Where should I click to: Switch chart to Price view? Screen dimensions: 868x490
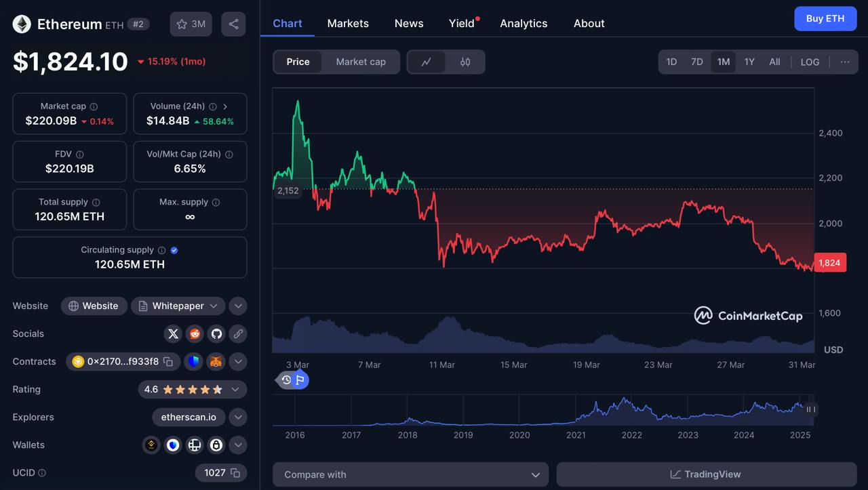coord(298,62)
